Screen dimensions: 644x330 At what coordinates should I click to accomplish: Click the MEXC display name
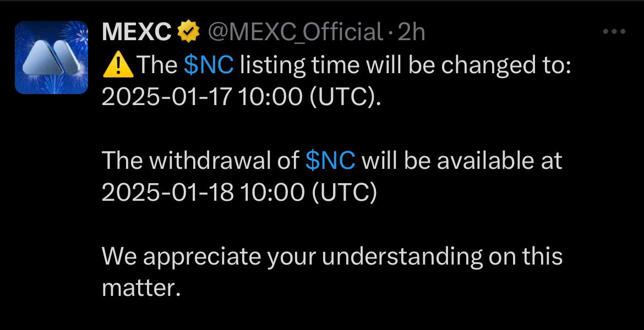click(x=137, y=33)
